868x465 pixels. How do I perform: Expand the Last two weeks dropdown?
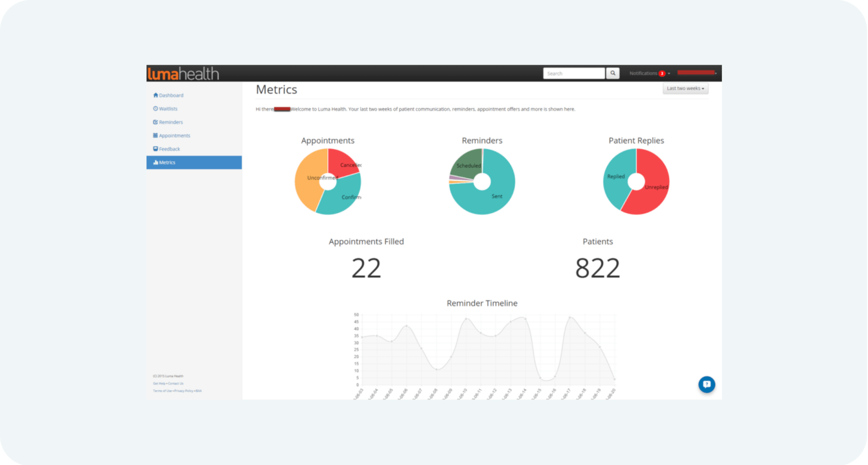685,89
